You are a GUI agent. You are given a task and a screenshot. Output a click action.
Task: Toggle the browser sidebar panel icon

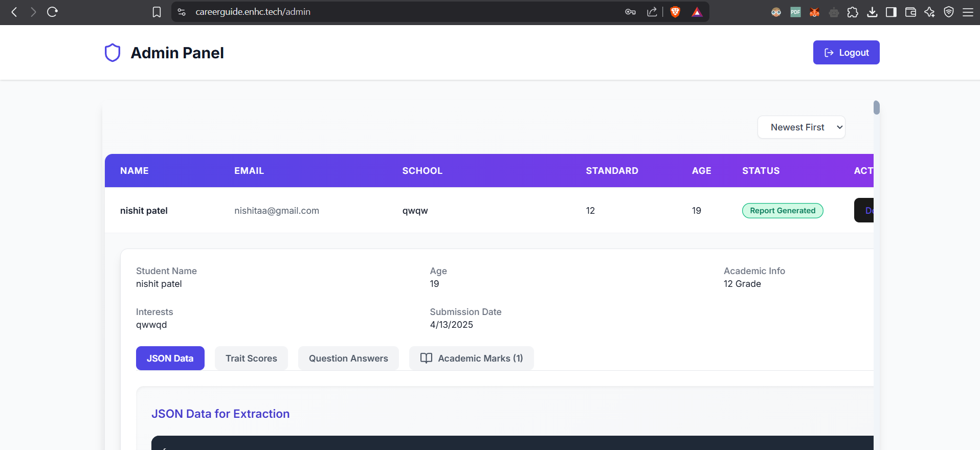[891, 12]
